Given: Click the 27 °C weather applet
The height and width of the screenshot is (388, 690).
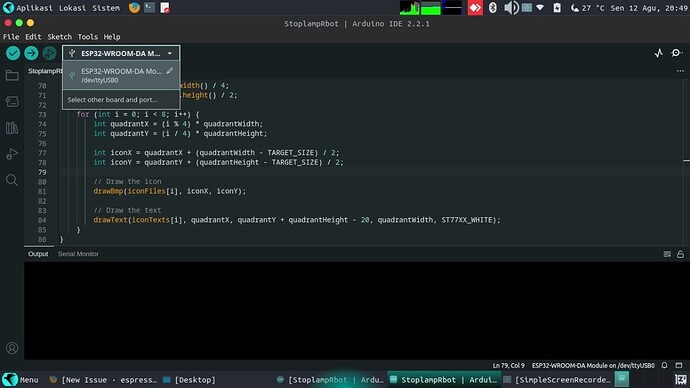Looking at the screenshot, I should click(587, 8).
